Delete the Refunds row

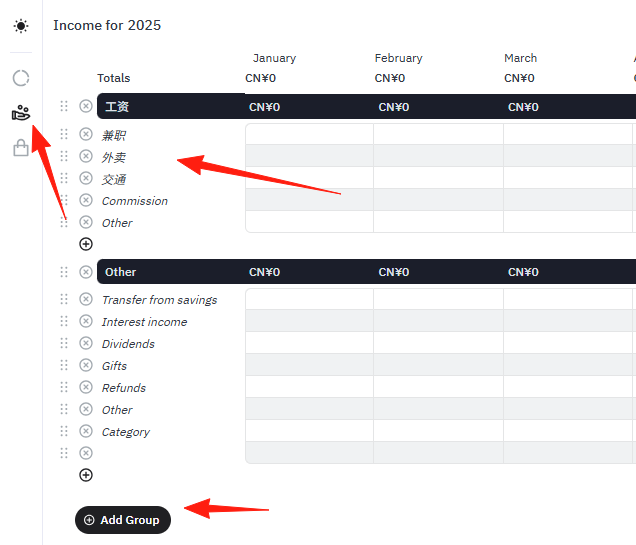pos(86,387)
